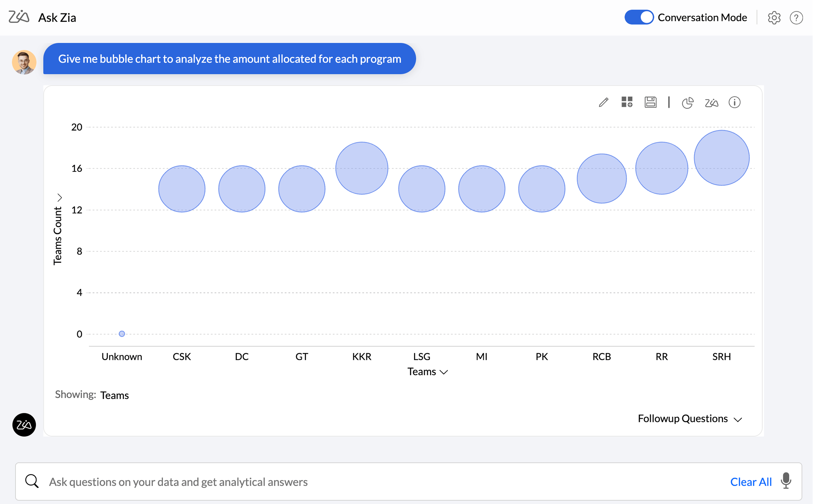Viewport: 814px width, 504px height.
Task: Click the 'RCB' axis label
Action: (x=602, y=357)
